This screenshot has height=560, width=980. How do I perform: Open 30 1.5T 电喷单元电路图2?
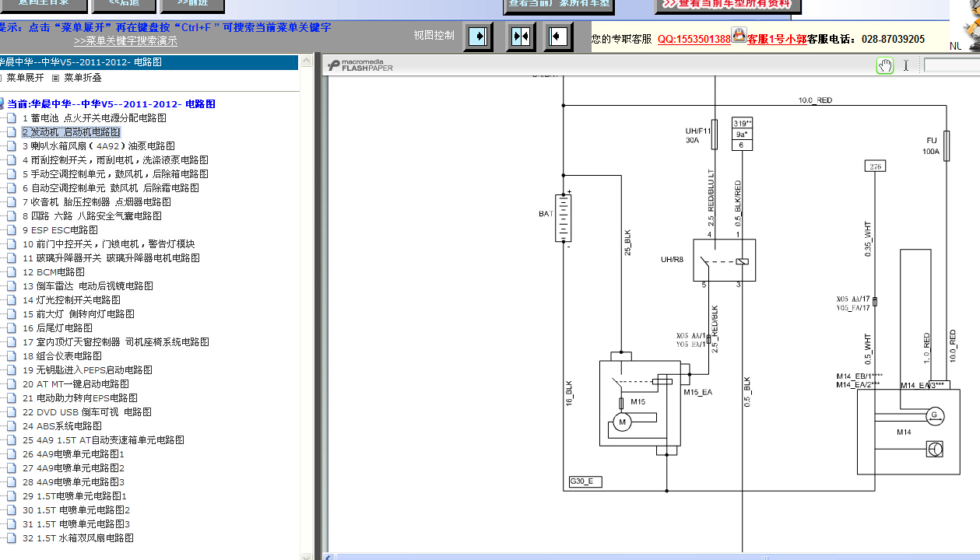click(76, 510)
